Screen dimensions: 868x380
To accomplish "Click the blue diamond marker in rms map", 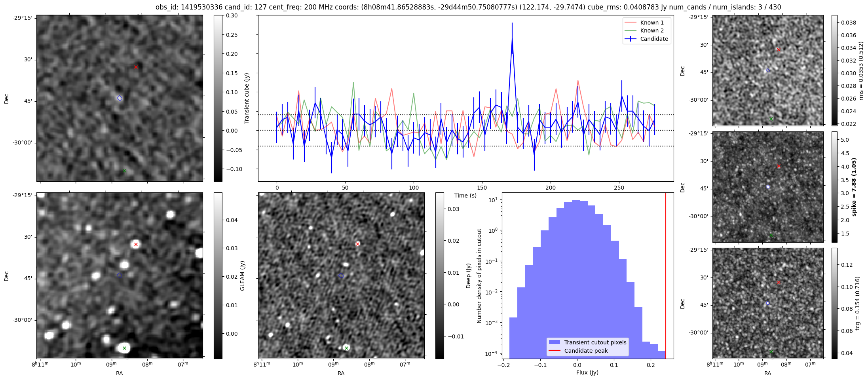I will (x=768, y=70).
